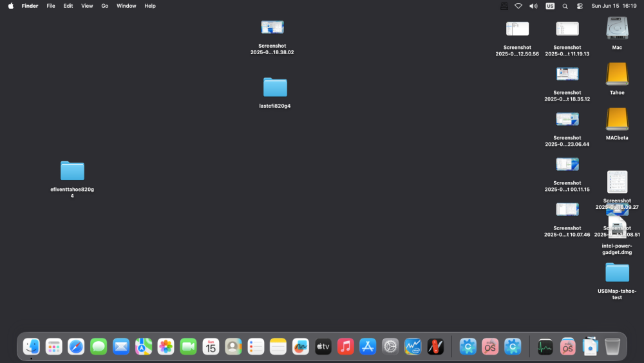This screenshot has height=363, width=644.
Task: Open Notes app in the Dock
Action: 278,346
